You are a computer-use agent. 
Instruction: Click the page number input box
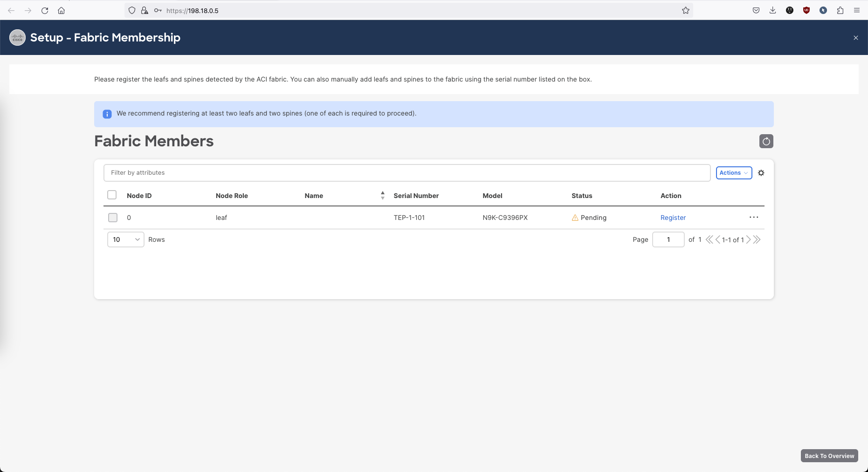coord(668,239)
